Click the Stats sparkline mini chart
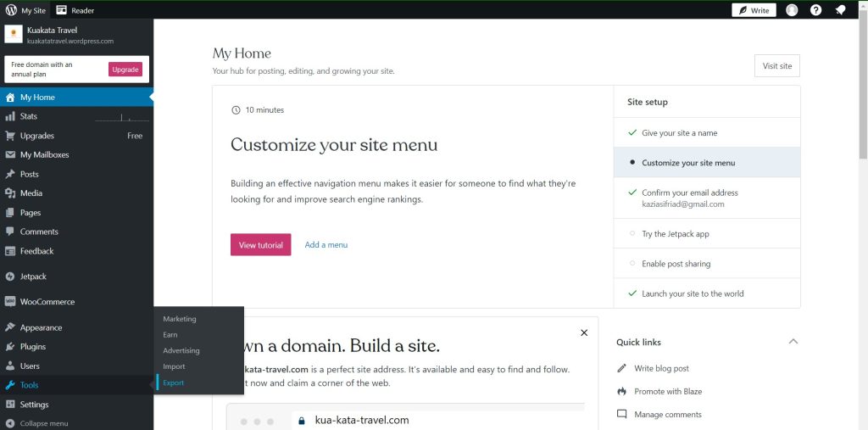Screen dimensions: 868x430 pyautogui.click(x=122, y=117)
